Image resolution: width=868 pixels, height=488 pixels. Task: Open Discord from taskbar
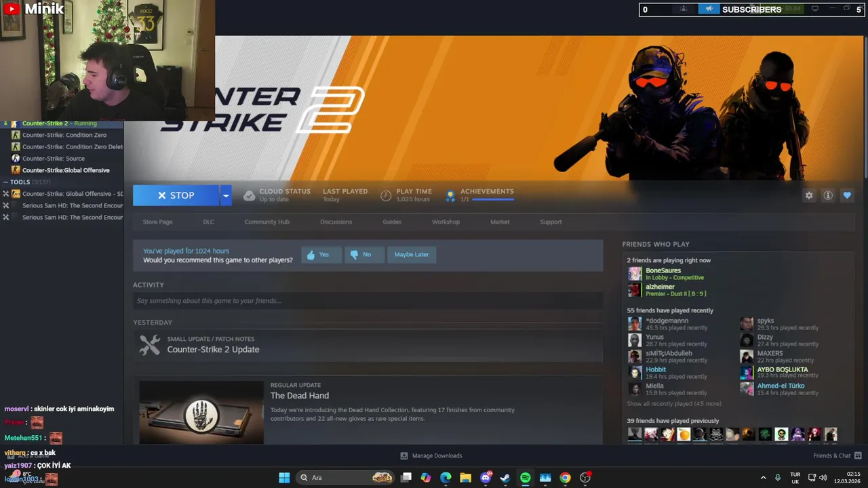(x=486, y=478)
